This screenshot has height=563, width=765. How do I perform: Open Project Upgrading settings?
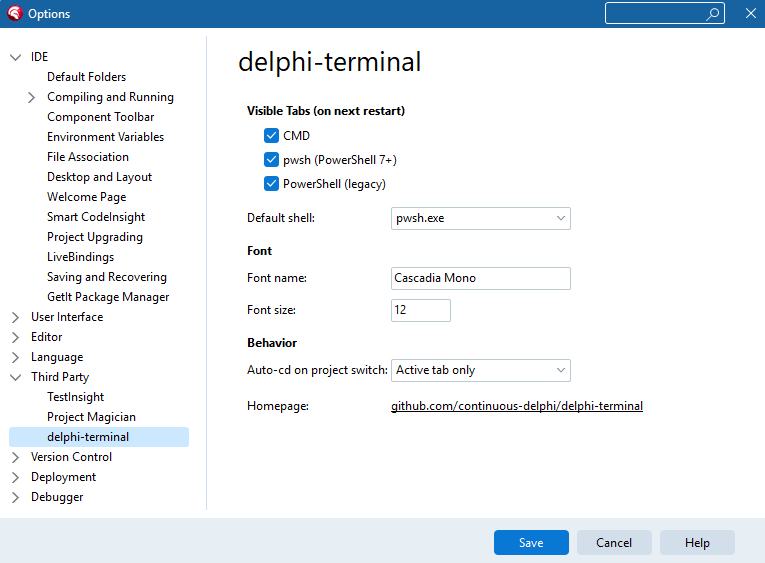95,237
